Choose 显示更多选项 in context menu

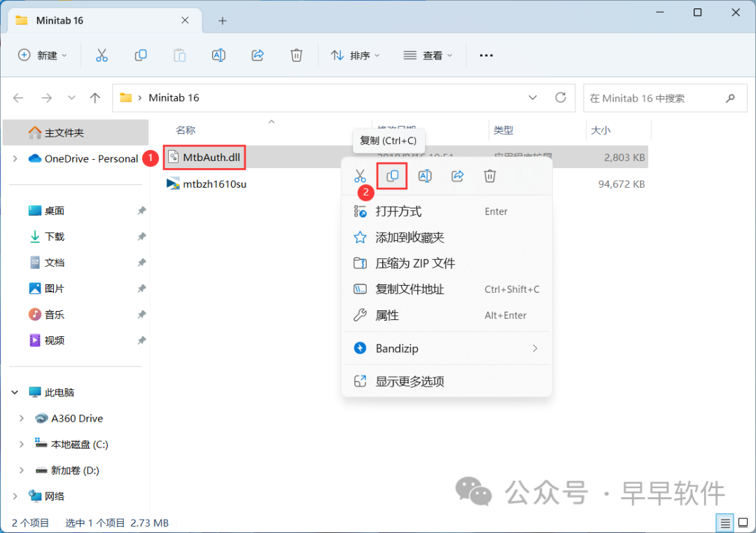(x=409, y=382)
